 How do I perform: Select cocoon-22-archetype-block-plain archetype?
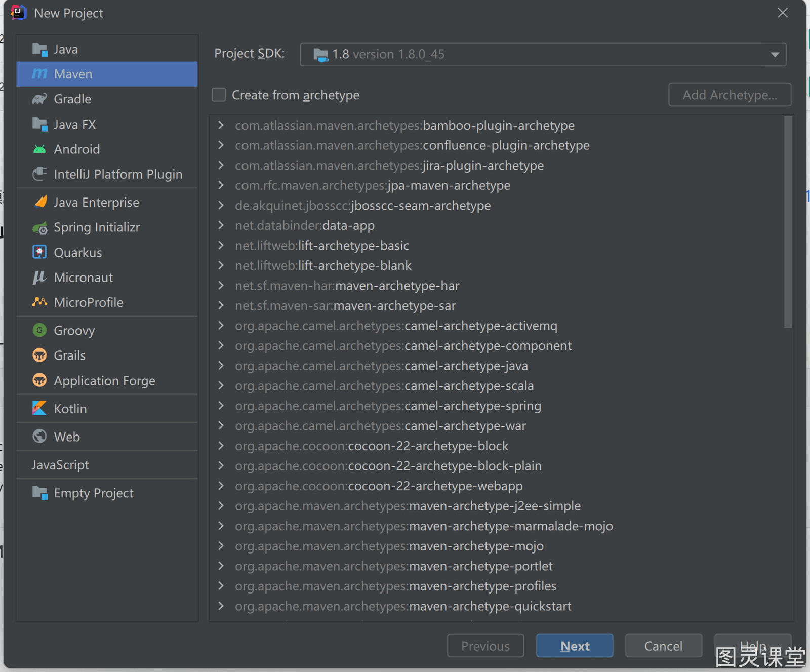pyautogui.click(x=388, y=466)
